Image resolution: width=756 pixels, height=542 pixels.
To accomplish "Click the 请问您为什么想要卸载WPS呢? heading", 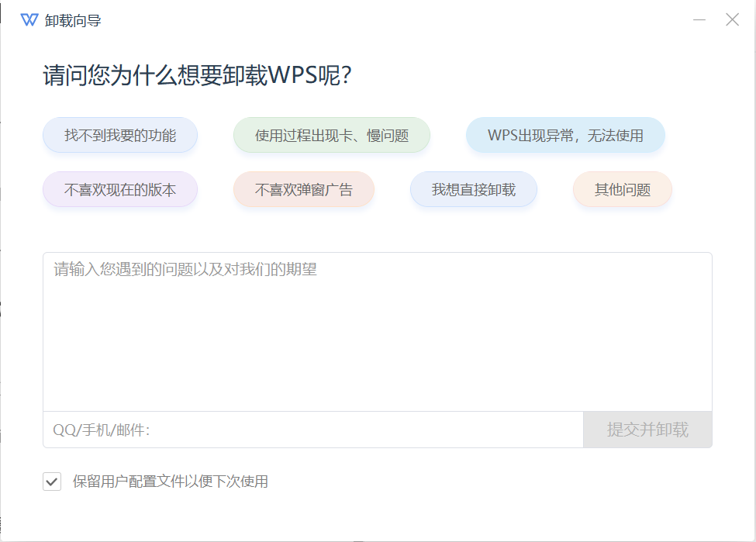I will [198, 75].
